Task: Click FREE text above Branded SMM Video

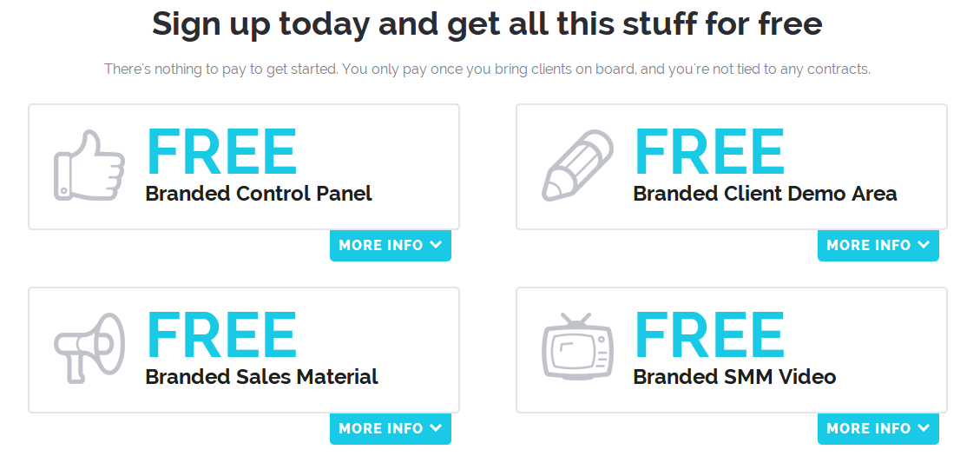Action: click(x=709, y=336)
